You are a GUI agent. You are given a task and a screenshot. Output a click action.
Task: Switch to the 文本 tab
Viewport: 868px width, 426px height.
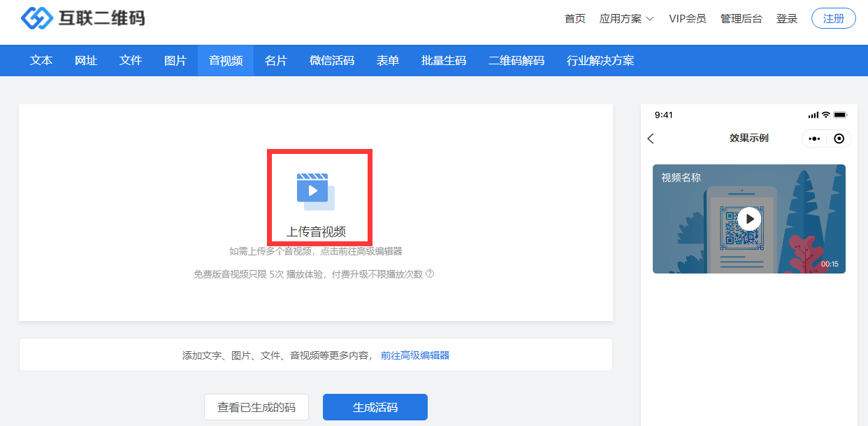pos(41,61)
